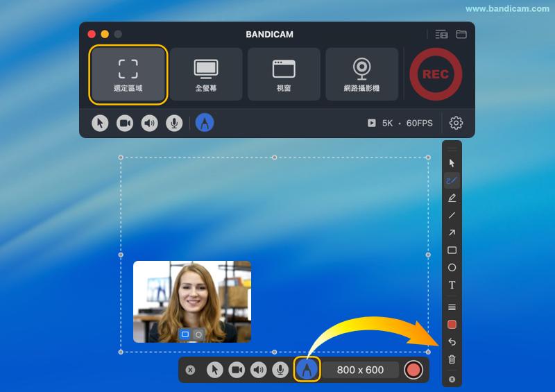Click the trash icon to clear drawings

452,359
